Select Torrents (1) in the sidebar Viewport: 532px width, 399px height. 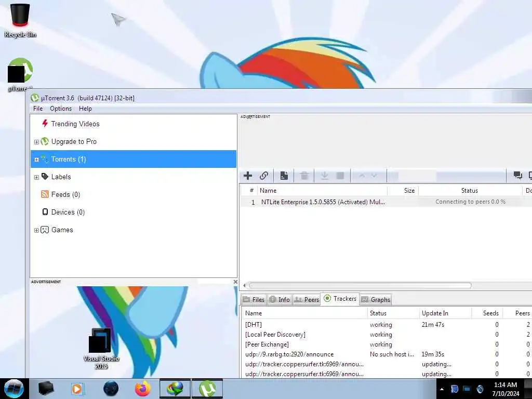134,159
